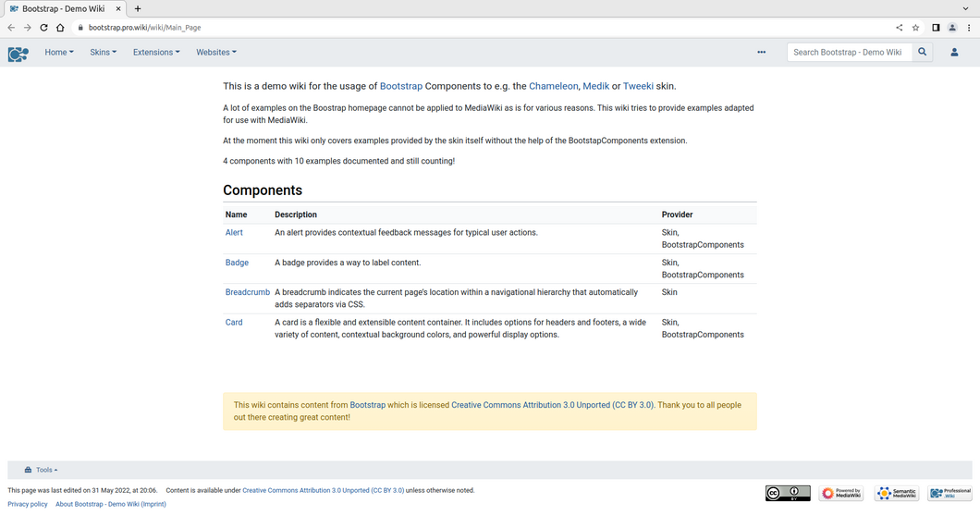Open the Chrome profile avatar
980x515 pixels.
[x=952, y=28]
